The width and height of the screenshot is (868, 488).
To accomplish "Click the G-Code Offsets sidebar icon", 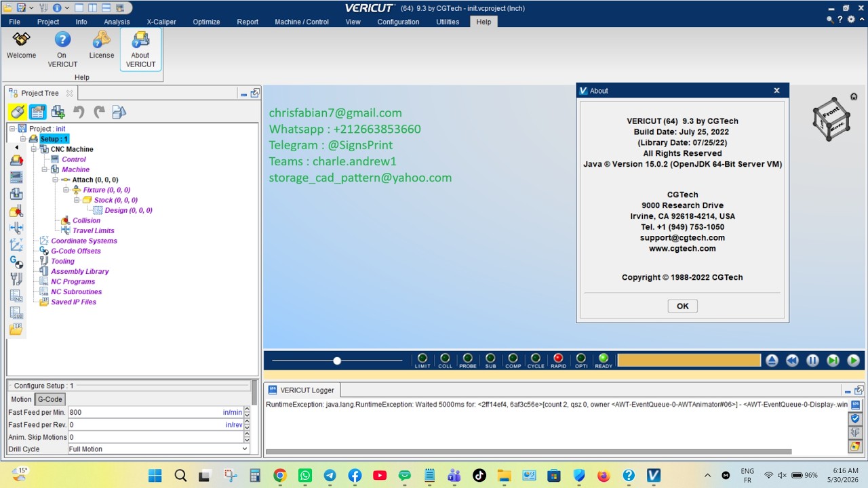I will pyautogui.click(x=16, y=262).
